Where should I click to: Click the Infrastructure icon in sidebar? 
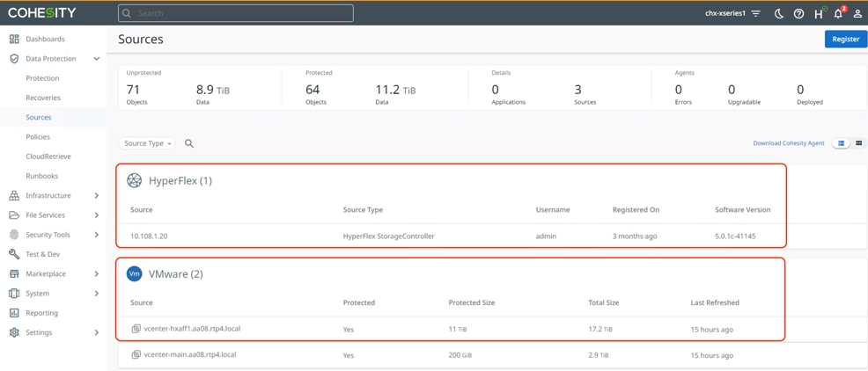14,196
